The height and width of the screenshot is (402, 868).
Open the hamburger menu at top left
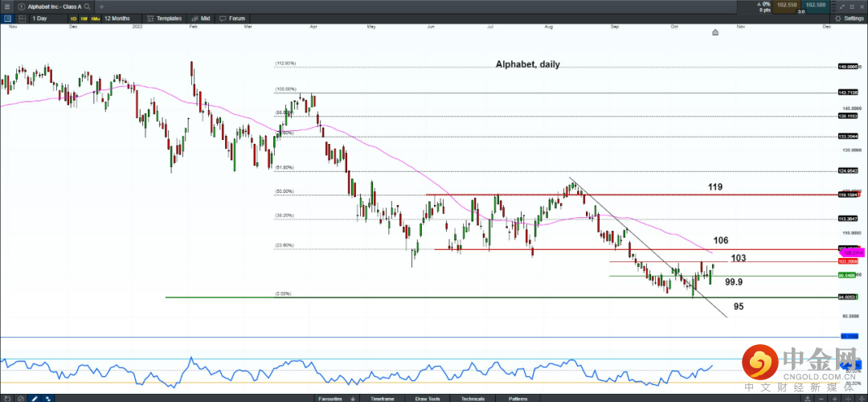(x=6, y=6)
